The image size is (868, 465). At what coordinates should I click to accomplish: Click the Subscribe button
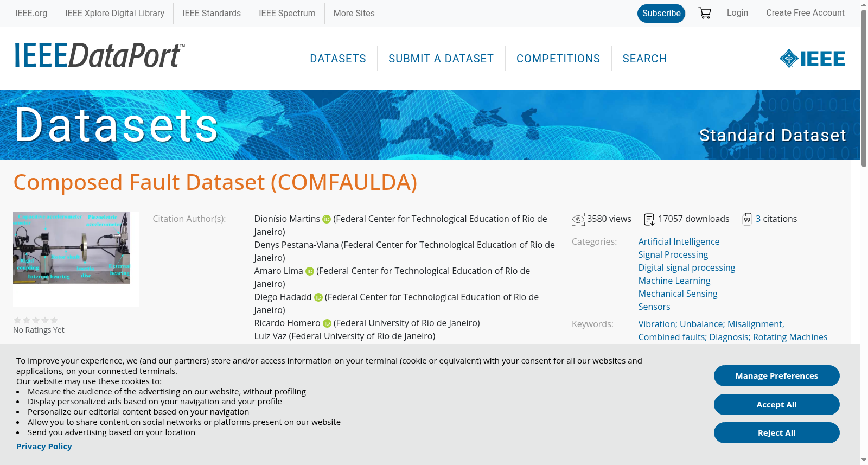pyautogui.click(x=661, y=13)
